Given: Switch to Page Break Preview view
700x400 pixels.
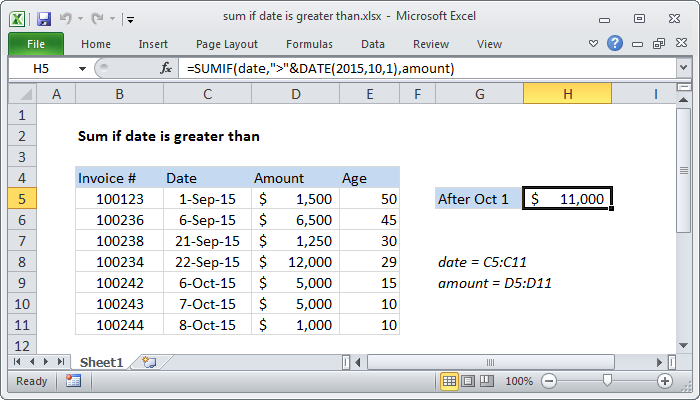Looking at the screenshot, I should point(489,381).
